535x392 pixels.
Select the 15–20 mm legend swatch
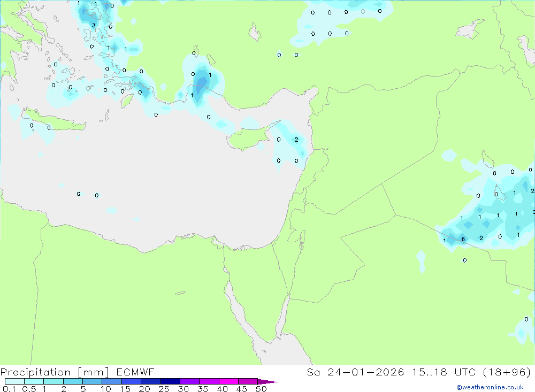132,381
